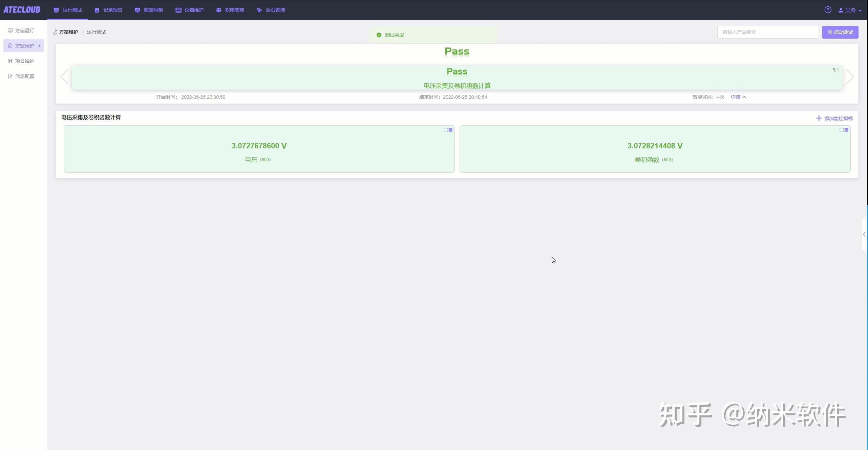Expand the right-edge side panel handle
The width and height of the screenshot is (868, 450).
click(x=864, y=234)
